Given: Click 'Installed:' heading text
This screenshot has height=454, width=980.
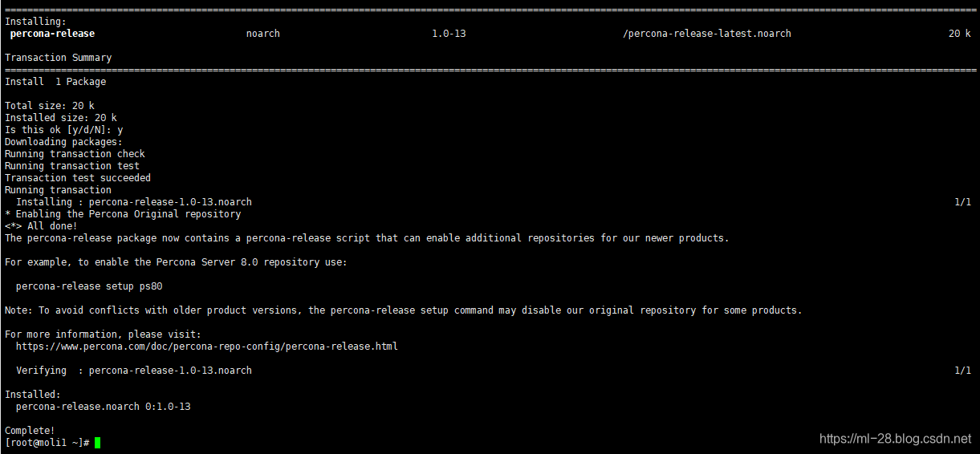Looking at the screenshot, I should [33, 395].
